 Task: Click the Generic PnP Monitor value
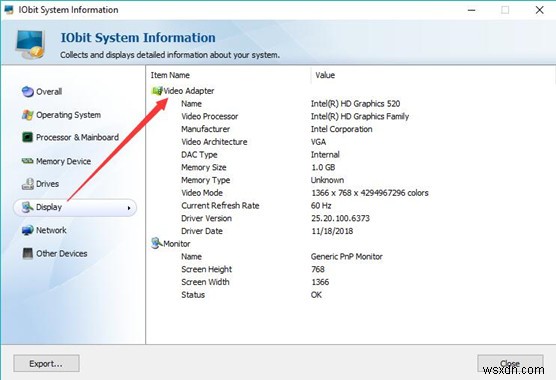coord(346,257)
